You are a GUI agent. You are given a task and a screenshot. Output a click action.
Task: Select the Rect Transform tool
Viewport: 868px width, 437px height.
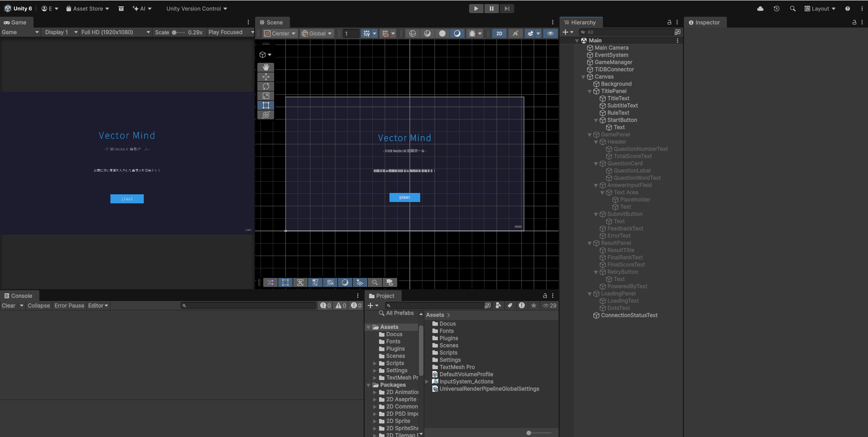266,105
